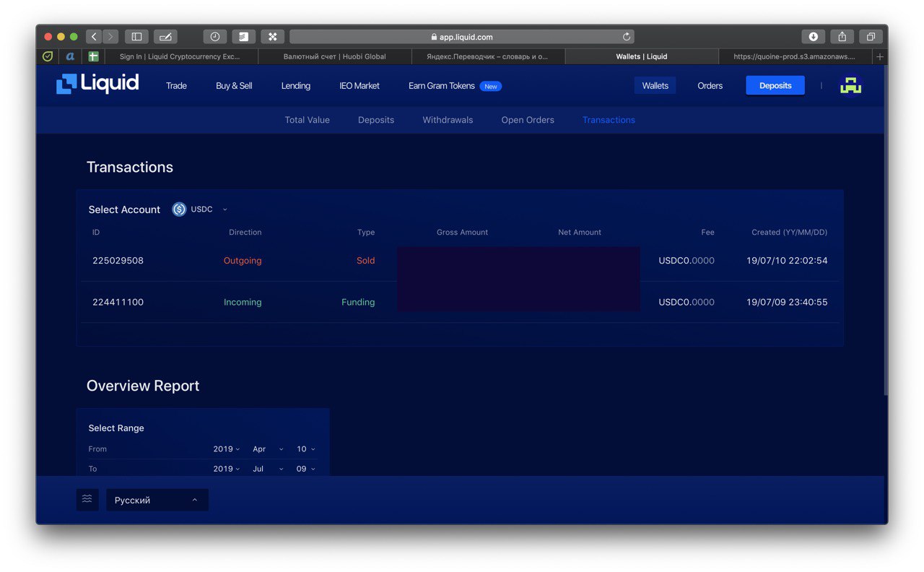Open the IEO Market page
This screenshot has width=924, height=572.
coord(359,85)
